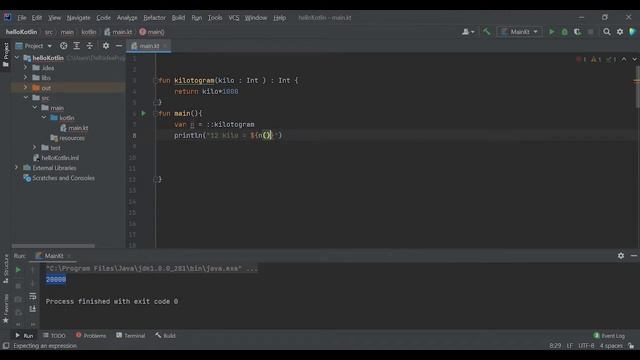The height and width of the screenshot is (360, 640).
Task: Hide Run panel with minus icon
Action: click(x=633, y=256)
